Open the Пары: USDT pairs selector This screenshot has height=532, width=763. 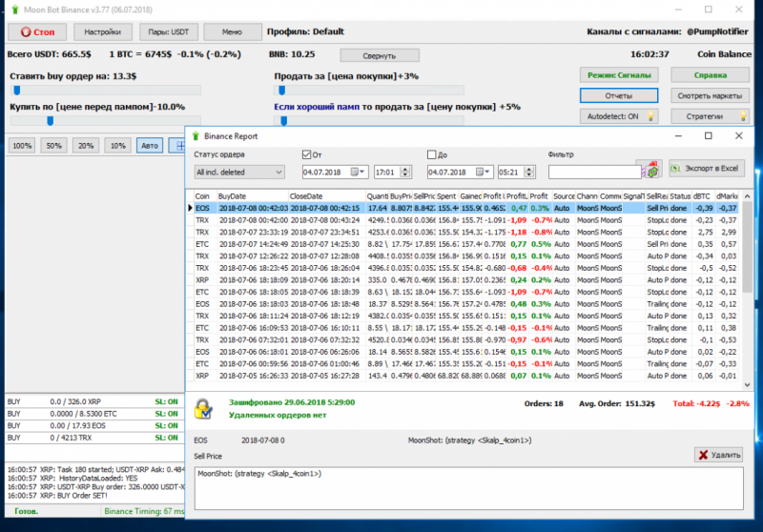[169, 32]
